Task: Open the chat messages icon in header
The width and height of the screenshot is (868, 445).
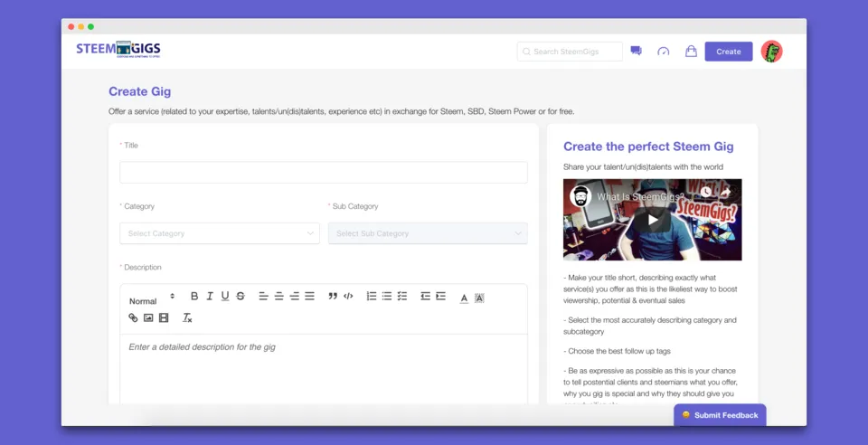Action: (x=636, y=51)
